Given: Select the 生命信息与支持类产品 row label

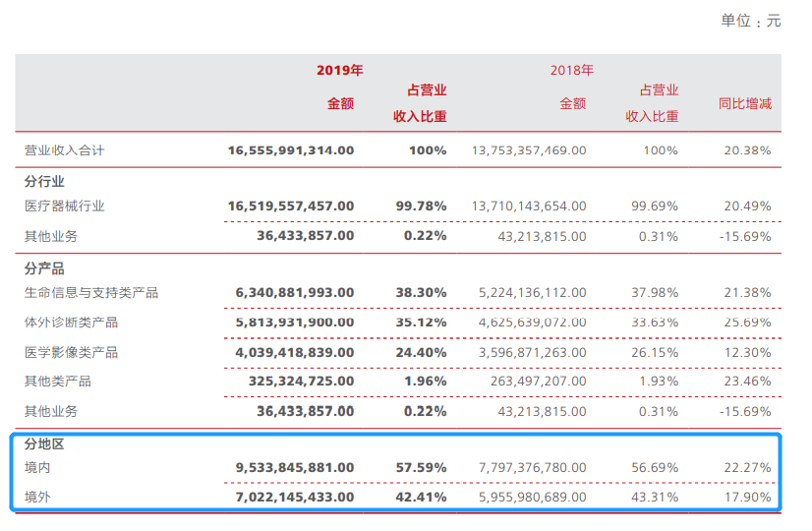Looking at the screenshot, I should point(90,292).
